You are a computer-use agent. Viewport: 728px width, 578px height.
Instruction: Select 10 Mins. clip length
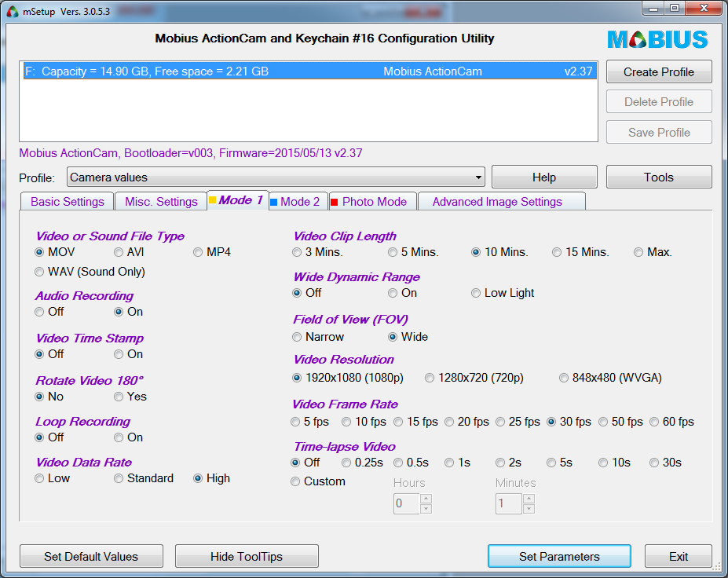pyautogui.click(x=500, y=252)
